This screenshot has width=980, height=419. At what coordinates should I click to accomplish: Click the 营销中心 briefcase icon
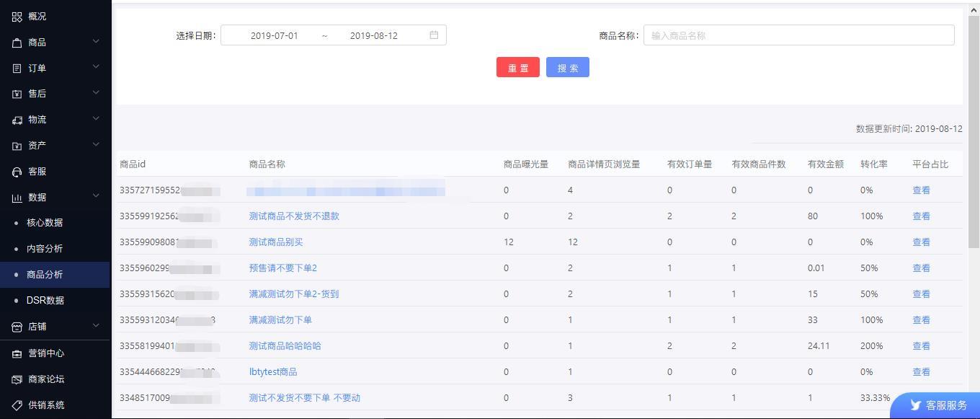[17, 353]
